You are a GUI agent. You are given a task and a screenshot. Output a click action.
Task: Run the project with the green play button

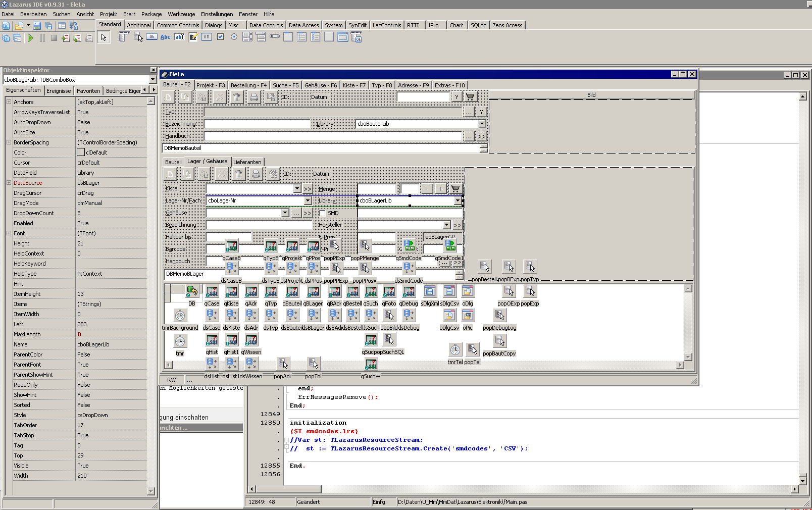coord(30,38)
